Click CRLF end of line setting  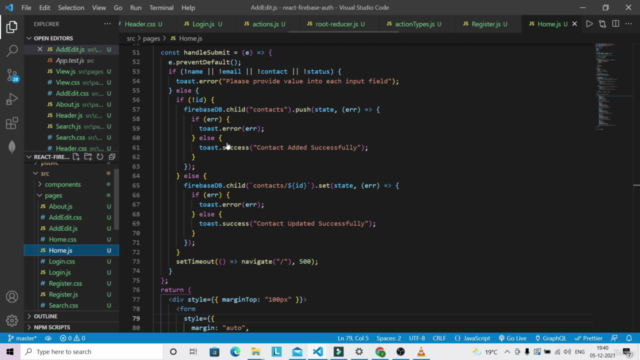[x=439, y=338]
